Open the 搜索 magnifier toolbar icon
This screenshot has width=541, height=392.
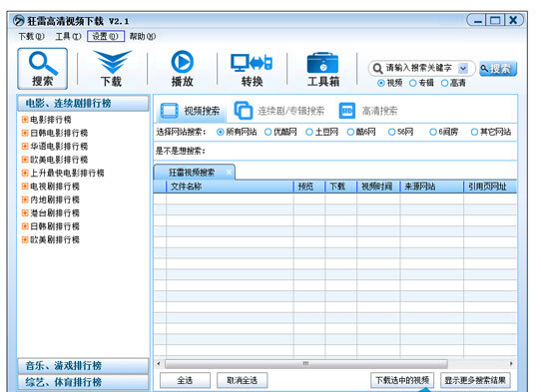point(43,69)
